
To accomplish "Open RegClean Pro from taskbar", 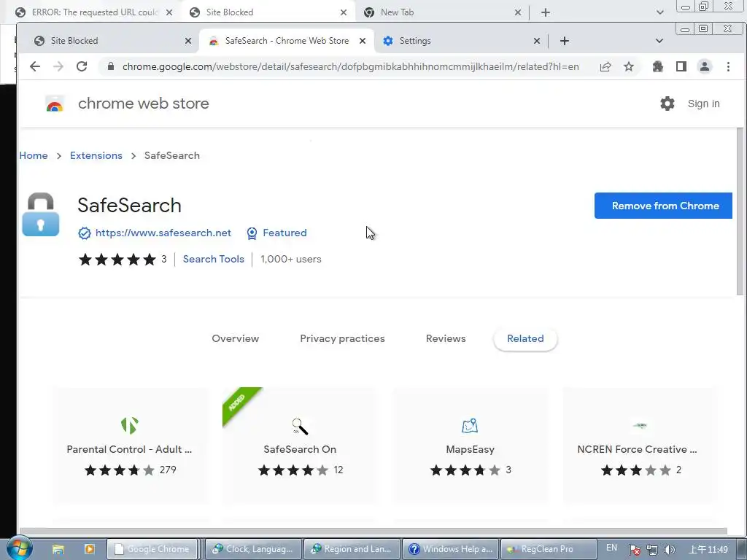I will 549,549.
